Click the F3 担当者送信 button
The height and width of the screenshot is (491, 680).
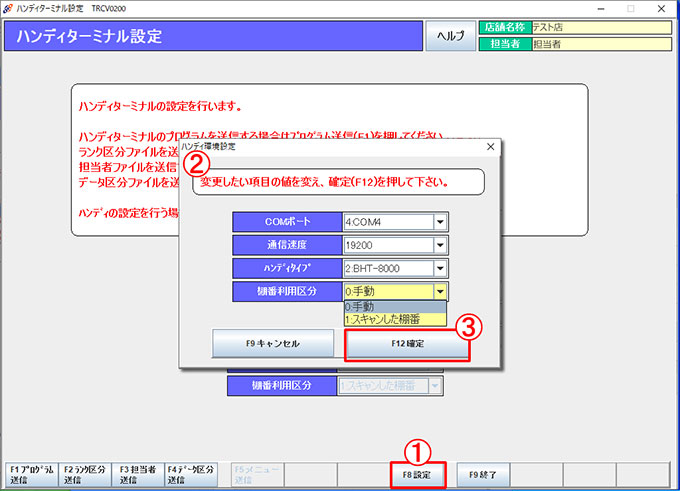point(137,475)
